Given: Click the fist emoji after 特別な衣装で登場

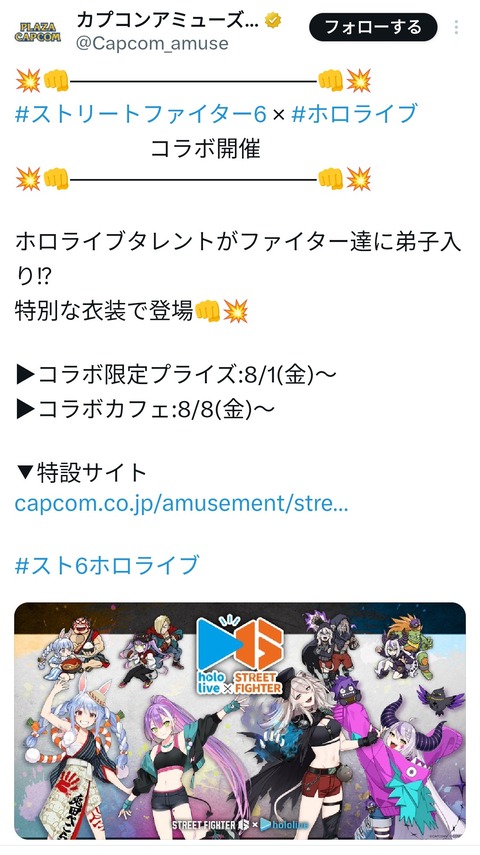Looking at the screenshot, I should point(207,312).
